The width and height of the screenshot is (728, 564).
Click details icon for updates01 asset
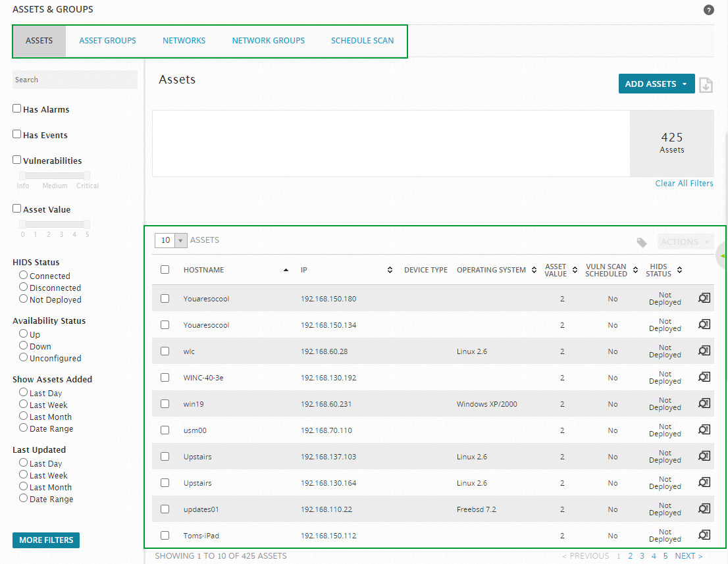click(x=704, y=508)
